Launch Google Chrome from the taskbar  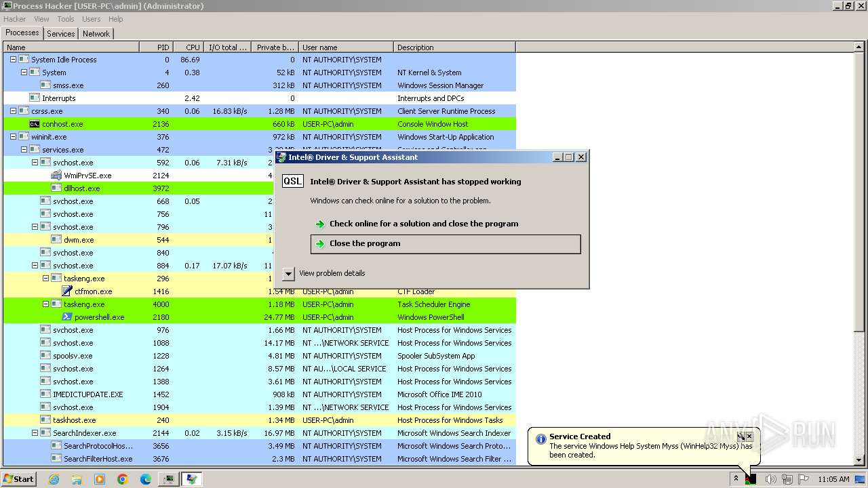[x=123, y=479]
